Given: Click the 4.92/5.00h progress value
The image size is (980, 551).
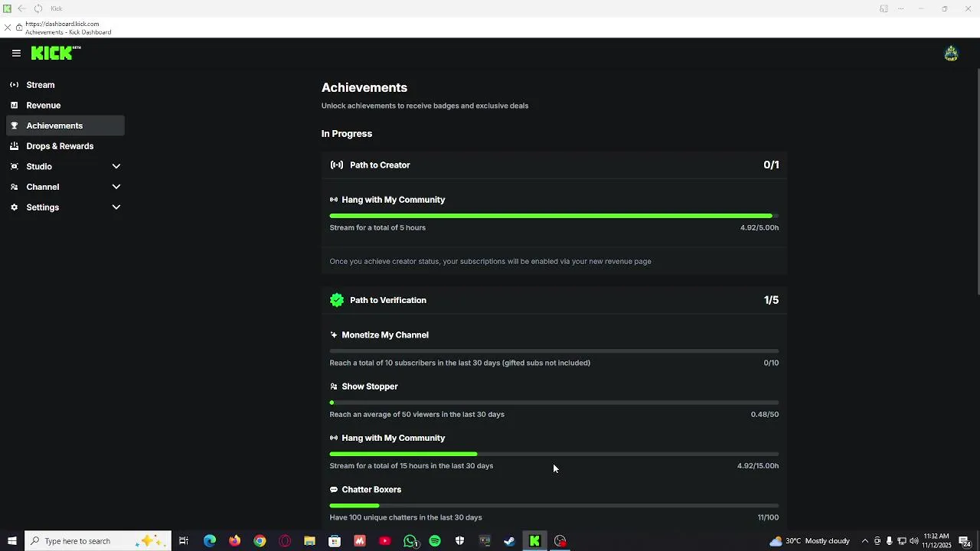Looking at the screenshot, I should (759, 228).
